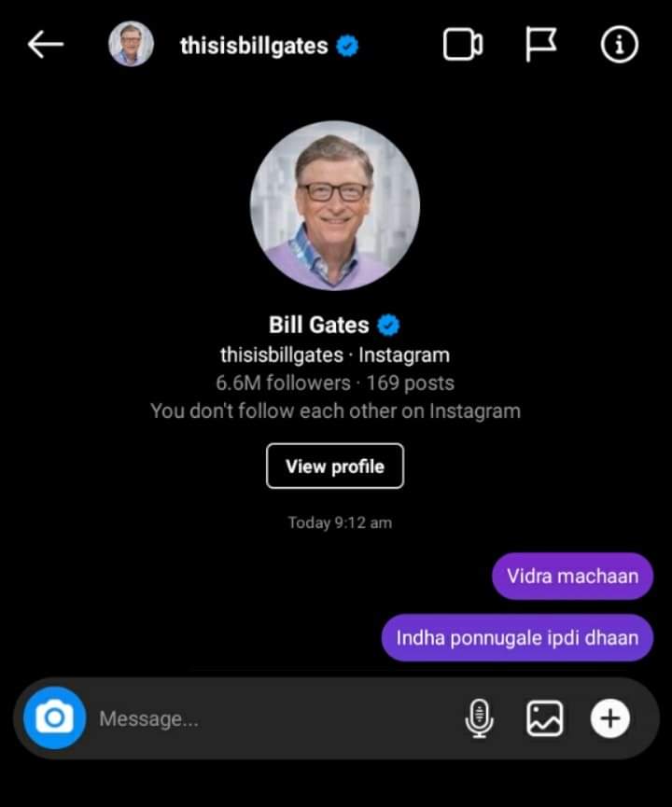Start a video call

point(462,45)
